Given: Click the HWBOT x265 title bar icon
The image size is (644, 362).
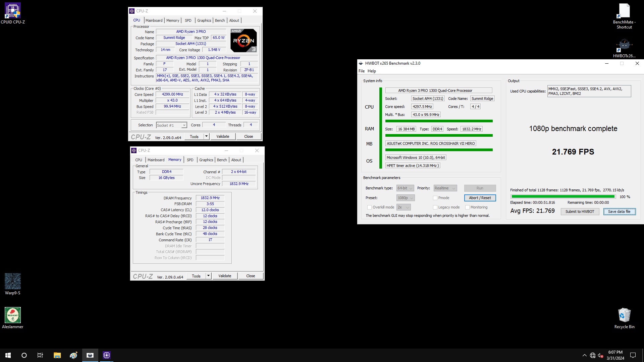Looking at the screenshot, I should tap(361, 63).
